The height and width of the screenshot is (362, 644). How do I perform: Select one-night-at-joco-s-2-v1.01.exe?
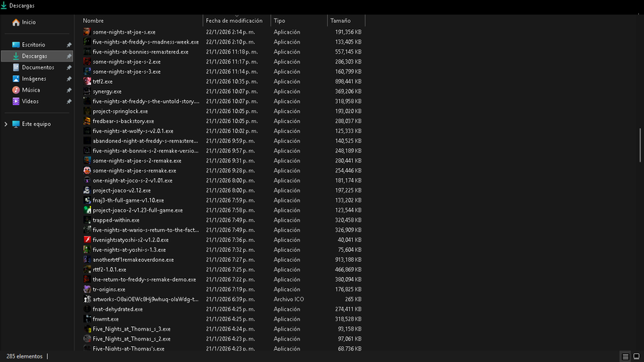[132, 180]
